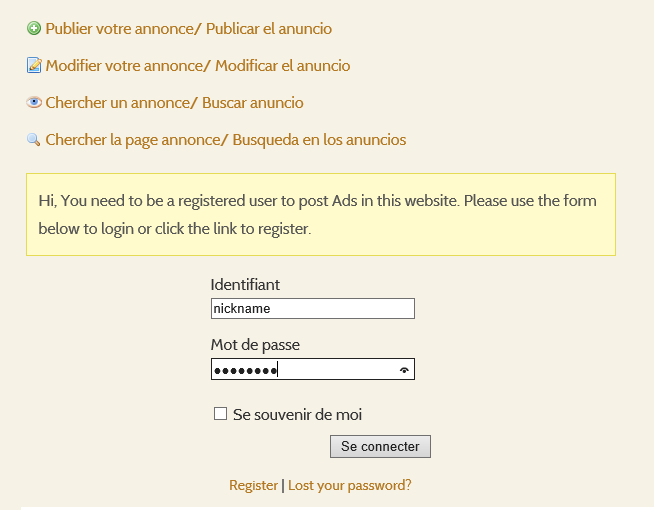This screenshot has width=654, height=510.
Task: Click the yellow registered user notice box
Action: tap(321, 214)
